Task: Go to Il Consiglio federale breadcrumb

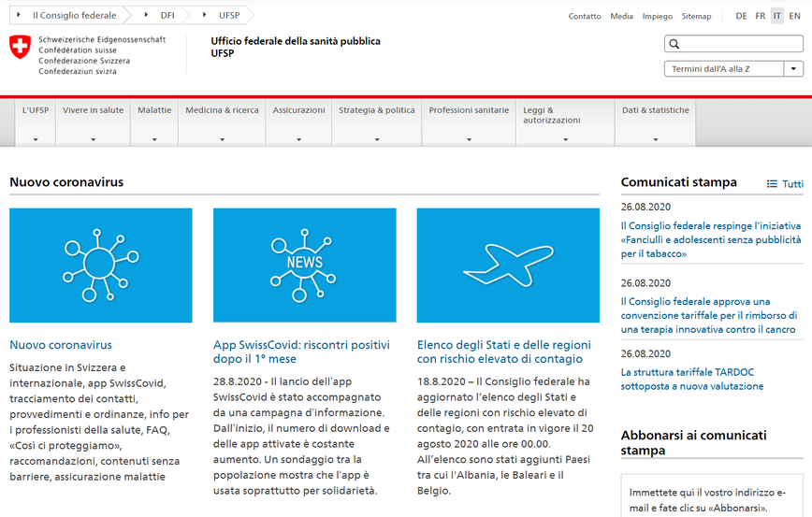Action: [x=75, y=16]
